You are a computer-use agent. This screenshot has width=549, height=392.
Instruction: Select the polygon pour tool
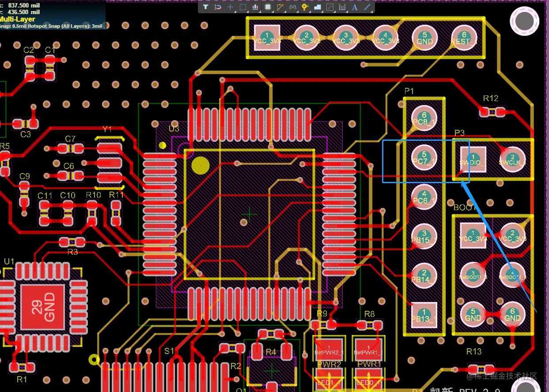click(x=317, y=7)
